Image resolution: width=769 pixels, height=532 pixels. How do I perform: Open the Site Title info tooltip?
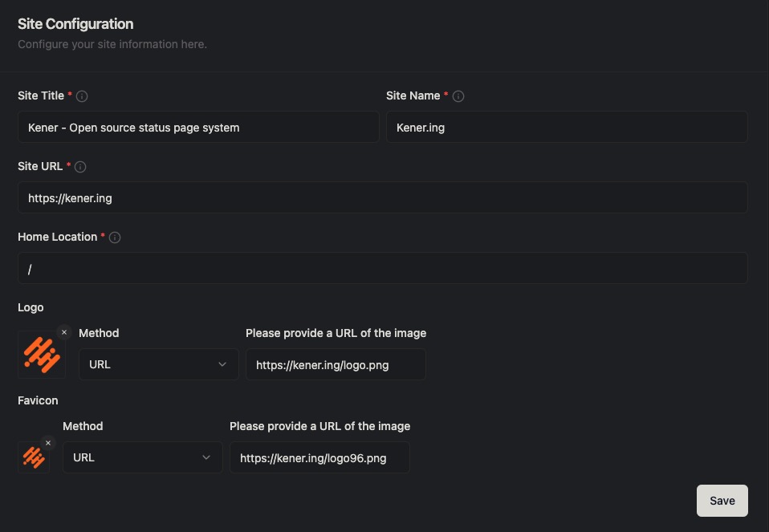(82, 95)
